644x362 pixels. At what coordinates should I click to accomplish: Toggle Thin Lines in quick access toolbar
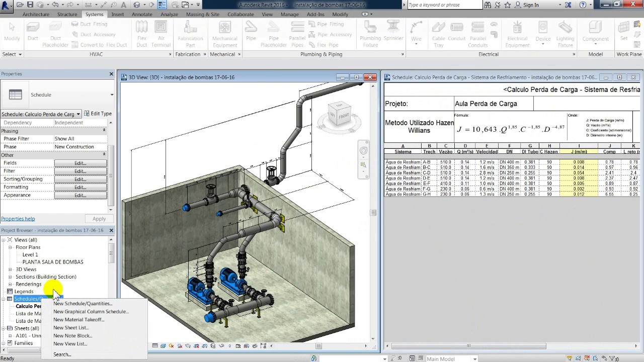(162, 5)
